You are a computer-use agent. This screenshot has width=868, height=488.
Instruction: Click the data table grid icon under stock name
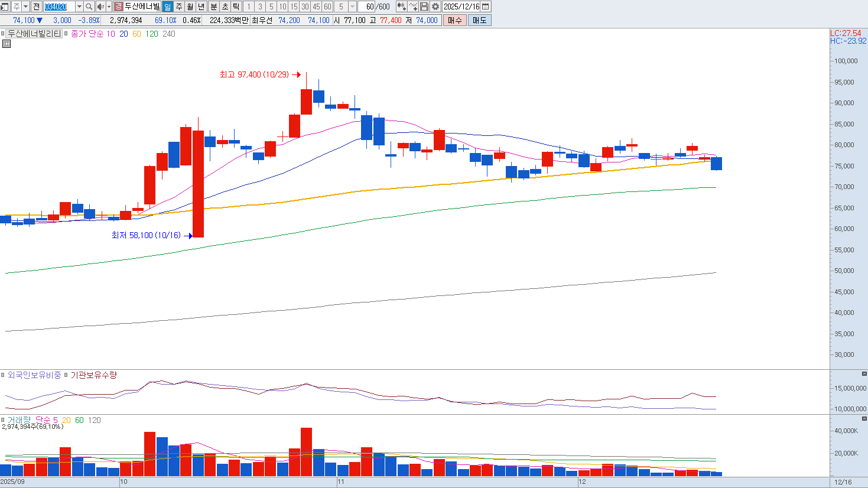click(x=6, y=44)
